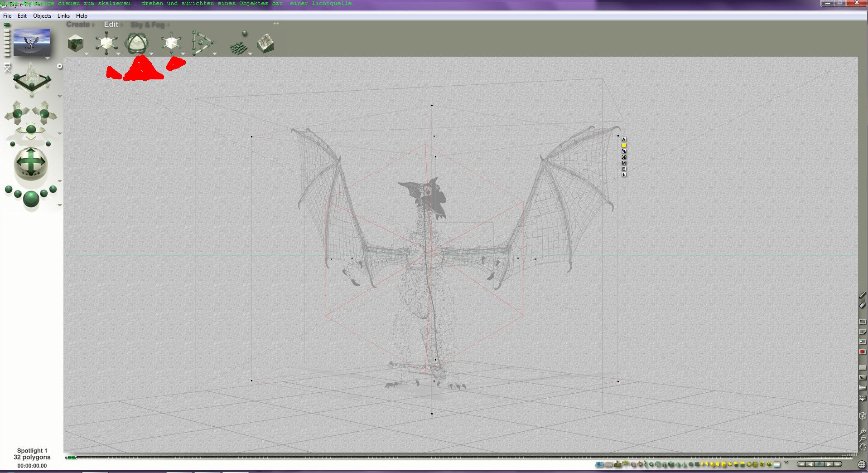The height and width of the screenshot is (473, 868).
Task: Open camera cross options triangle
Action: (59, 133)
